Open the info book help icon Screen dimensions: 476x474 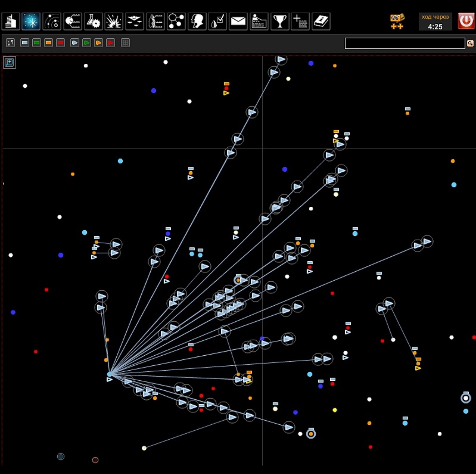[x=321, y=21]
